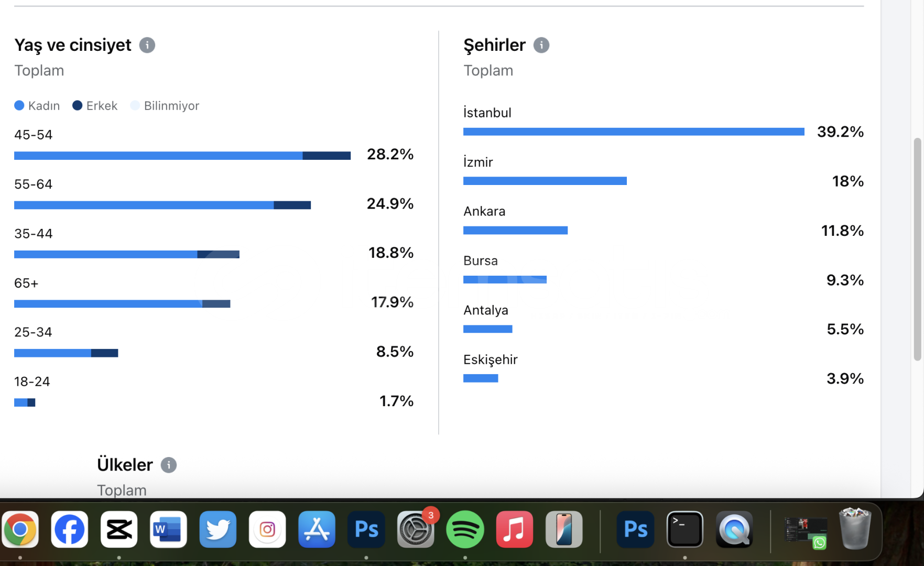Open the Twitter app in the dock
This screenshot has width=924, height=566.
pos(218,529)
